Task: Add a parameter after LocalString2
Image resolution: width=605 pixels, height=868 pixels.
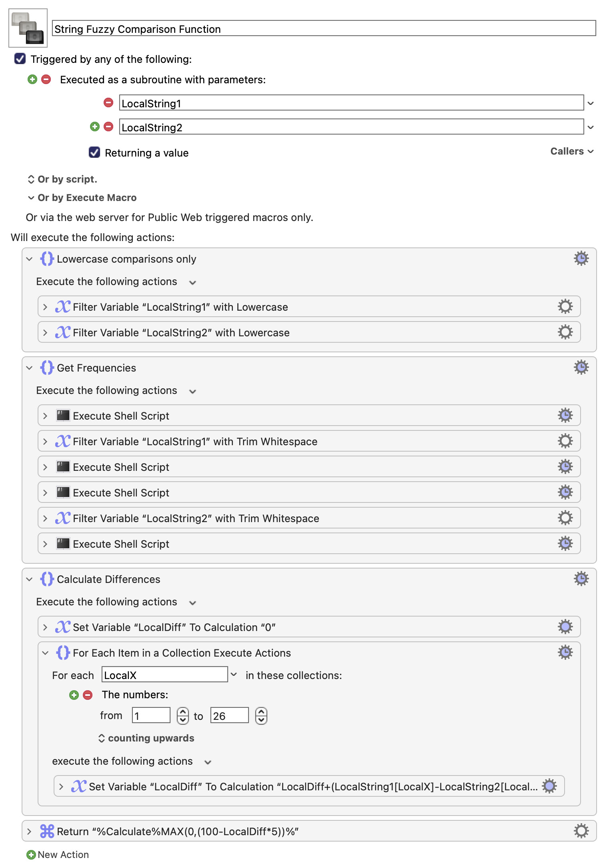Action: point(95,127)
